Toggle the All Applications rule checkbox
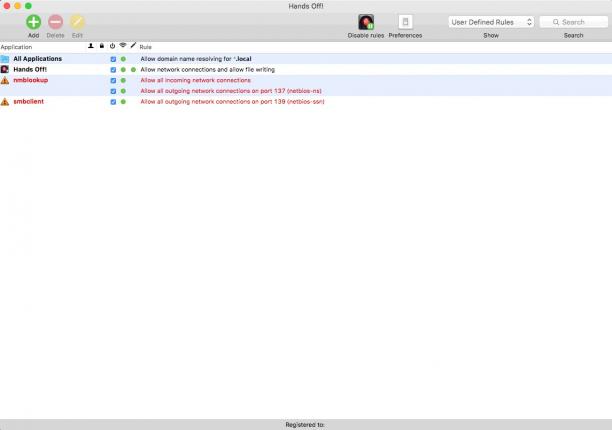This screenshot has width=612, height=430. [x=113, y=59]
